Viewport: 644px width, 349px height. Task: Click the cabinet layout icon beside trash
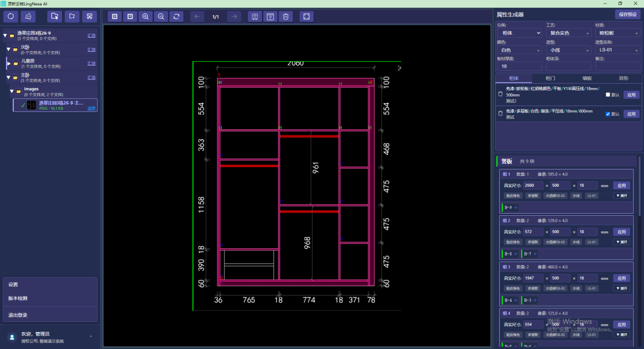(270, 17)
